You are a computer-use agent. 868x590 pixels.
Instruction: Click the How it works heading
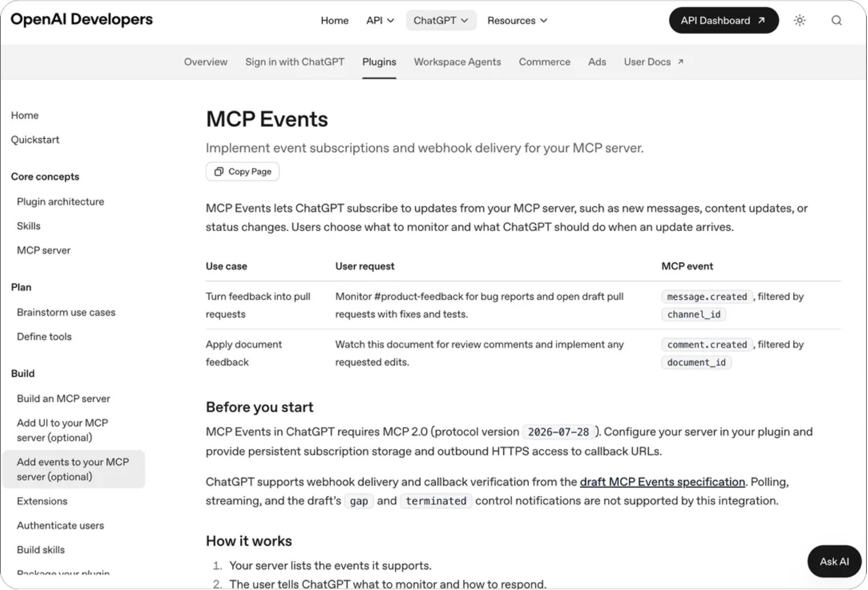[249, 541]
